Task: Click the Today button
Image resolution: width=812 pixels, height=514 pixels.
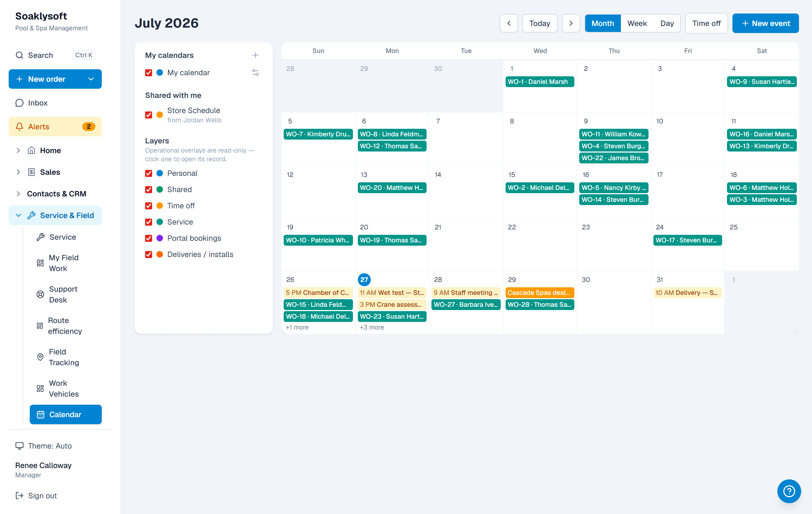Action: tap(539, 23)
